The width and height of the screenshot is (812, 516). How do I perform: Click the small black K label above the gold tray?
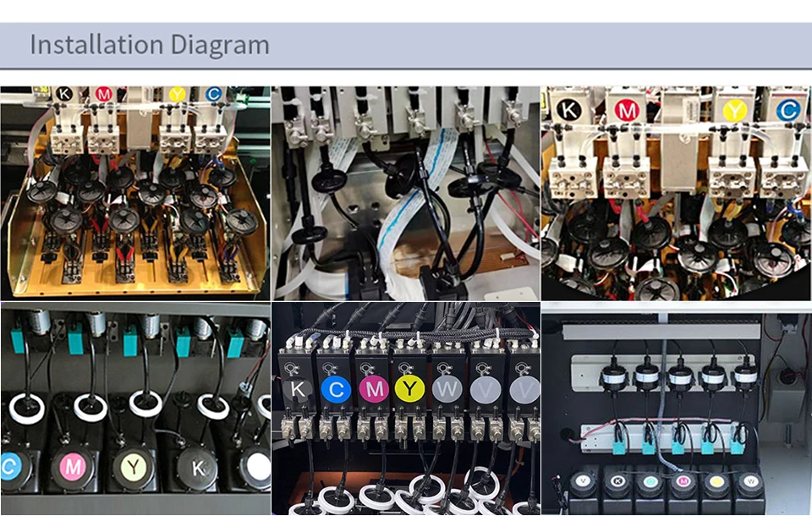pyautogui.click(x=63, y=94)
